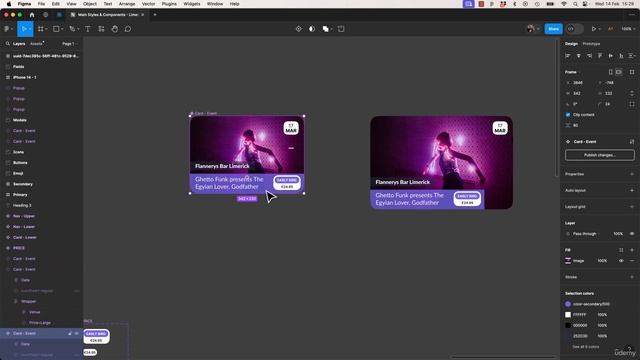
Task: Click Align horizontal centers icon
Action: pyautogui.click(x=578, y=56)
